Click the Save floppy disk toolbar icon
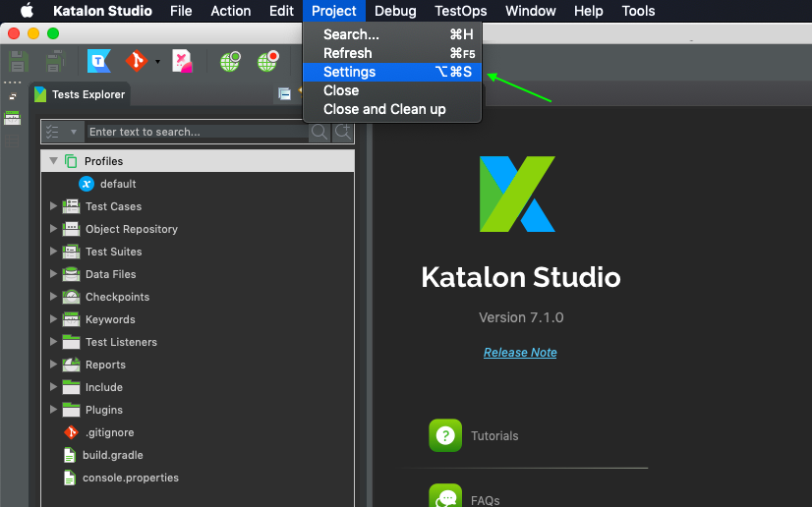Image resolution: width=812 pixels, height=507 pixels. 18,62
